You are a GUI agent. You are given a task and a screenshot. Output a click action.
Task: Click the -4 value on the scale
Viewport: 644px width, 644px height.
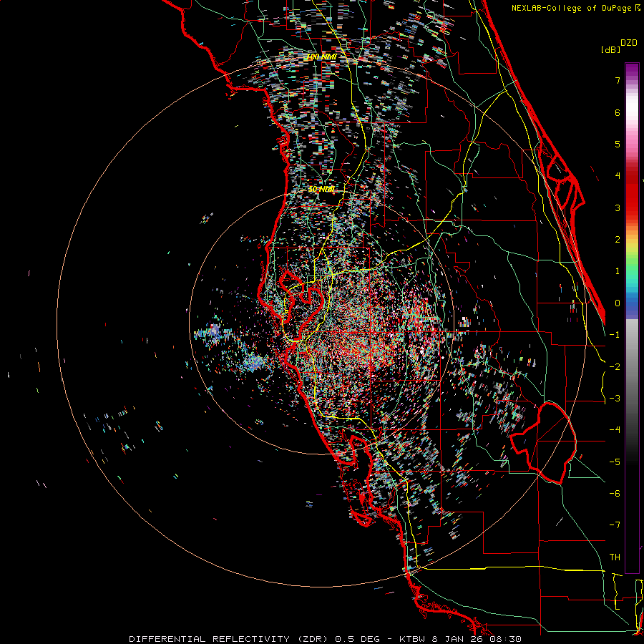pos(615,430)
